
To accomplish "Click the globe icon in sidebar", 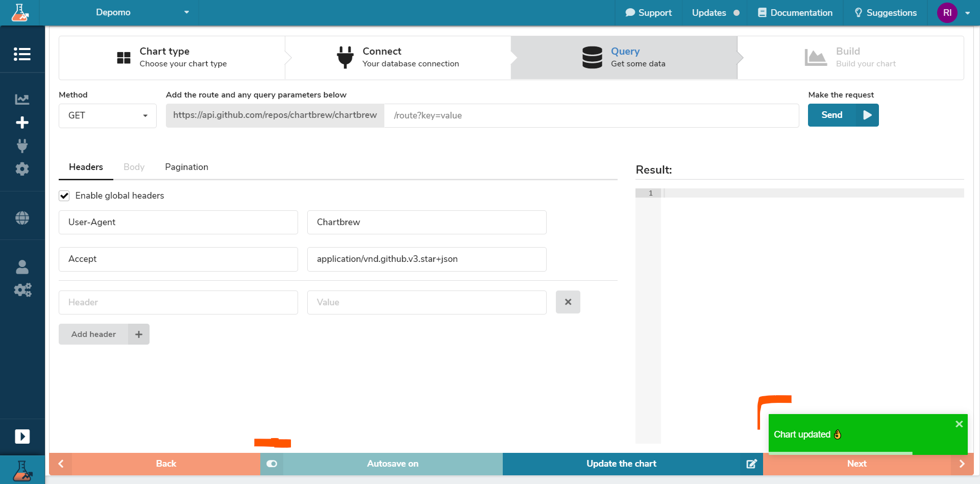I will click(22, 218).
